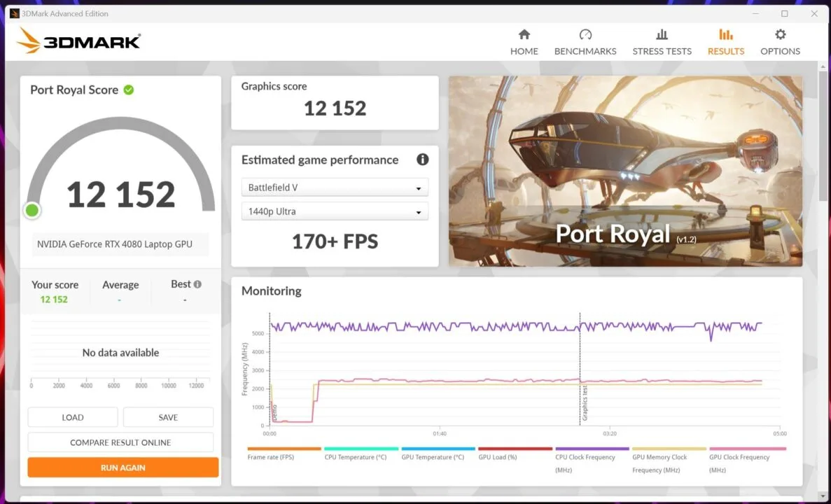Toggle Frame rate (FPS) legend series
The width and height of the screenshot is (831, 504).
270,457
